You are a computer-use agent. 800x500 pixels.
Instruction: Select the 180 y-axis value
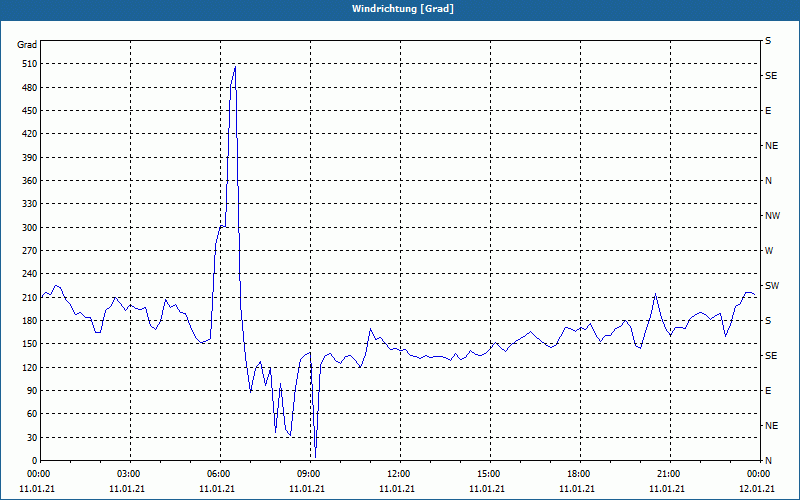(30, 321)
